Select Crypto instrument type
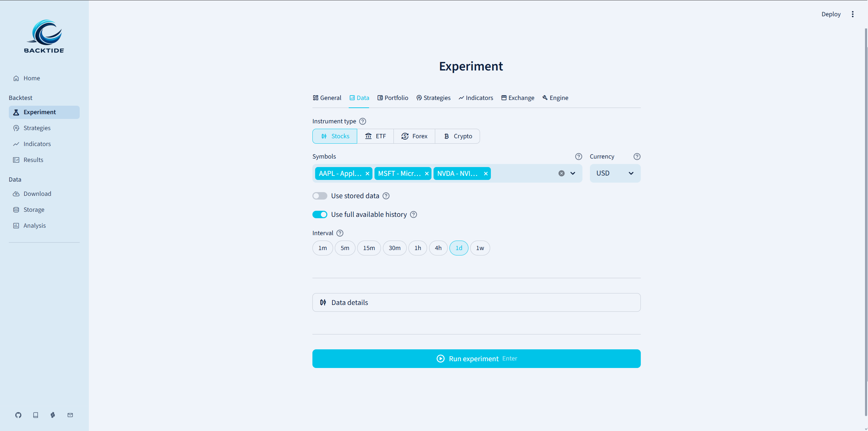This screenshot has height=431, width=868. [458, 136]
